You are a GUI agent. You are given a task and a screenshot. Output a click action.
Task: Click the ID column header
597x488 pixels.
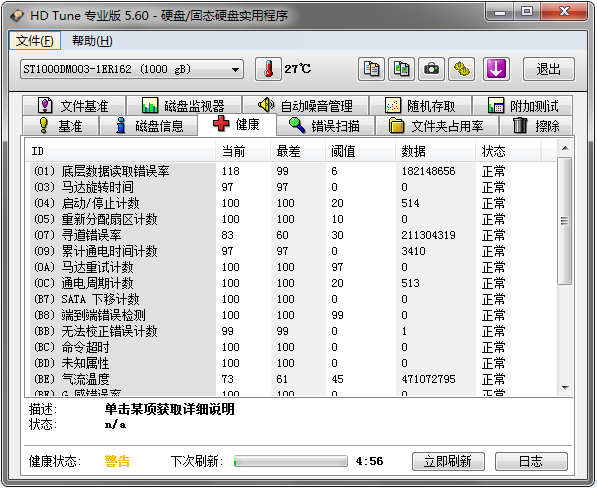point(121,152)
